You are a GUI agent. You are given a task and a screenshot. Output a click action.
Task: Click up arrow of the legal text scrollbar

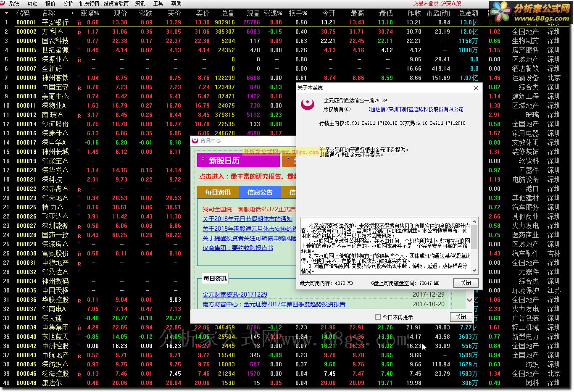(474, 221)
